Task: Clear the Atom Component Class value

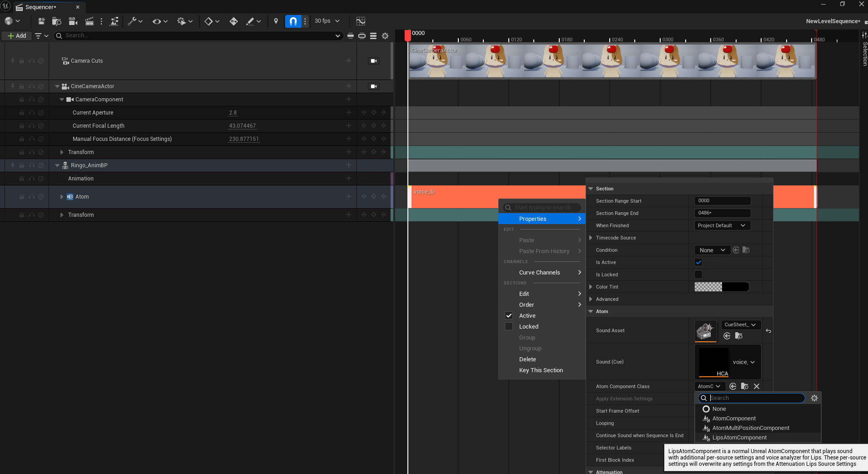Action: [x=757, y=386]
